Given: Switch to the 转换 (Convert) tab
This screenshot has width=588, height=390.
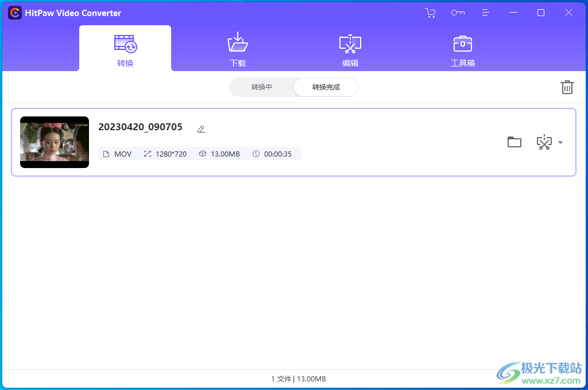Looking at the screenshot, I should tap(125, 48).
